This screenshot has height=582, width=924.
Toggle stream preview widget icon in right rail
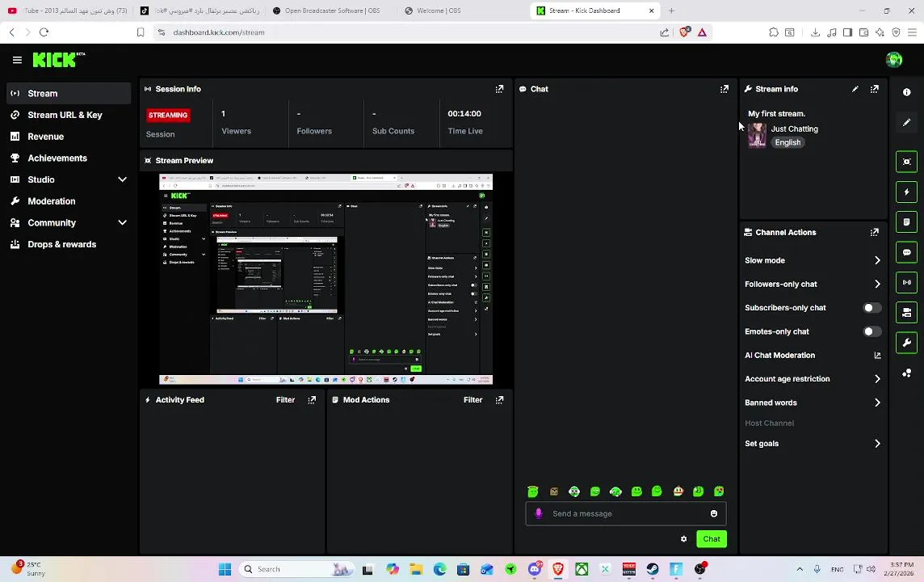pos(906,162)
